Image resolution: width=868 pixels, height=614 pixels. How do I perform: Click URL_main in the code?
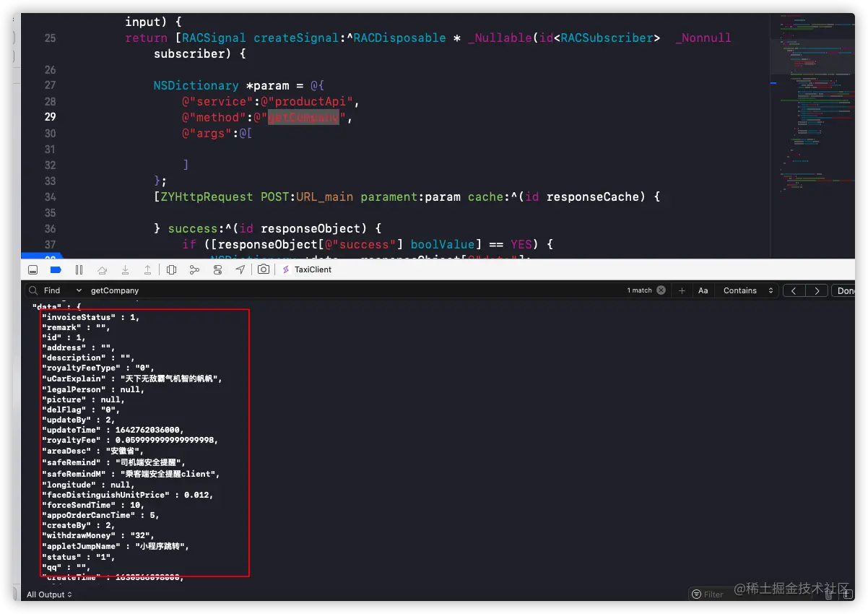[x=325, y=196]
